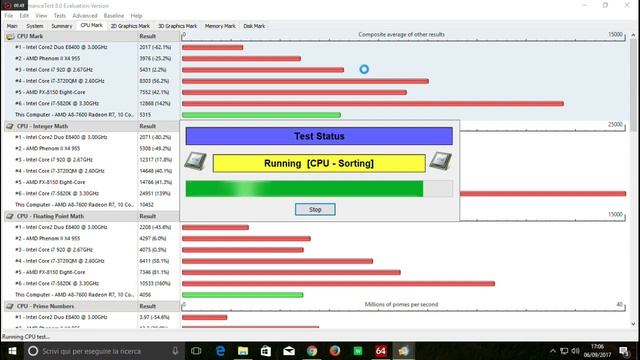Launch Microsoft Edge from the taskbar

click(220, 351)
